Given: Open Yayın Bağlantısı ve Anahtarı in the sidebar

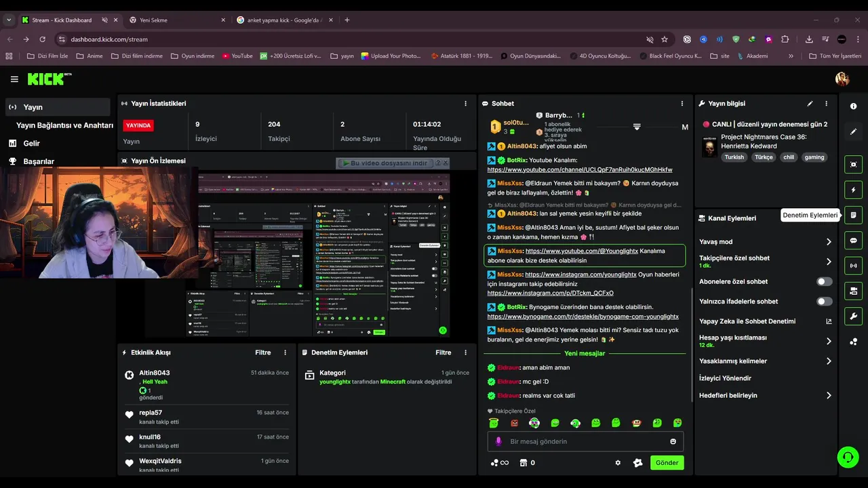Looking at the screenshot, I should pyautogui.click(x=64, y=125).
